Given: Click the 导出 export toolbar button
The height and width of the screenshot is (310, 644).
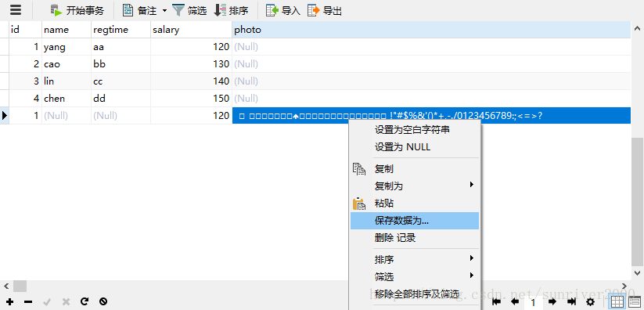Looking at the screenshot, I should [x=325, y=10].
